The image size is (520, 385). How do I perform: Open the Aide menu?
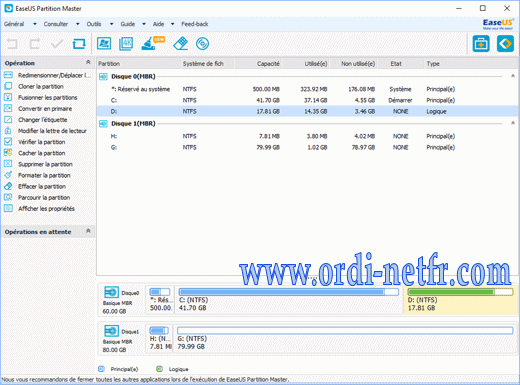coord(158,24)
